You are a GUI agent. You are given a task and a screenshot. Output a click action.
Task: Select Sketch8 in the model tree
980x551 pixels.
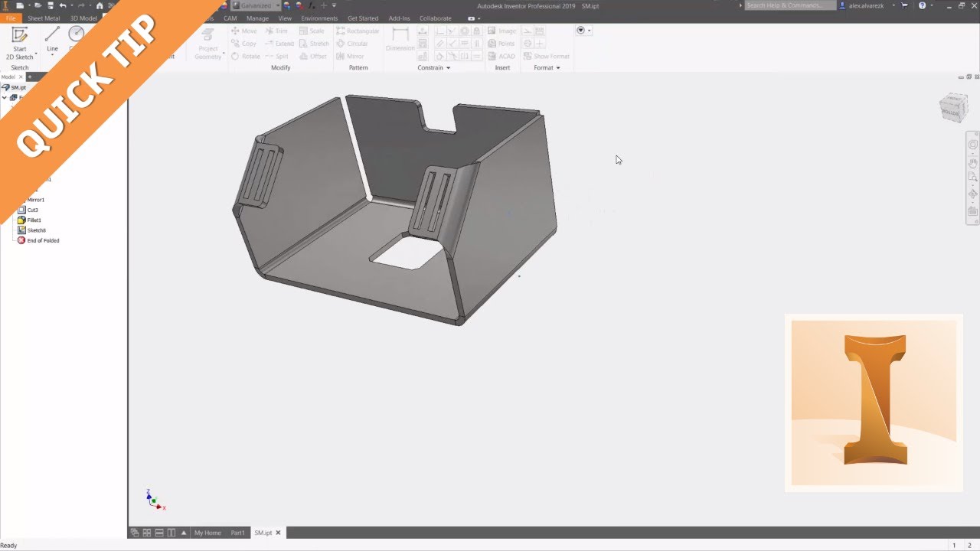coord(31,230)
